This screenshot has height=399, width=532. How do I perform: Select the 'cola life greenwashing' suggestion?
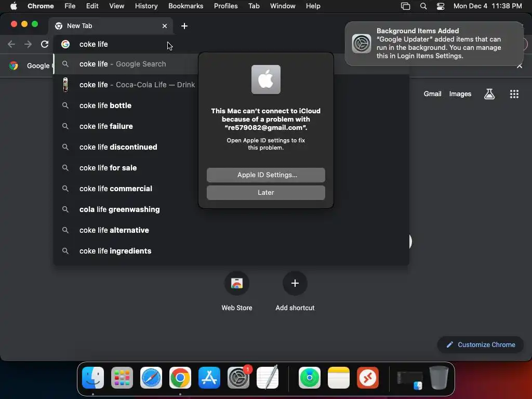(231, 209)
